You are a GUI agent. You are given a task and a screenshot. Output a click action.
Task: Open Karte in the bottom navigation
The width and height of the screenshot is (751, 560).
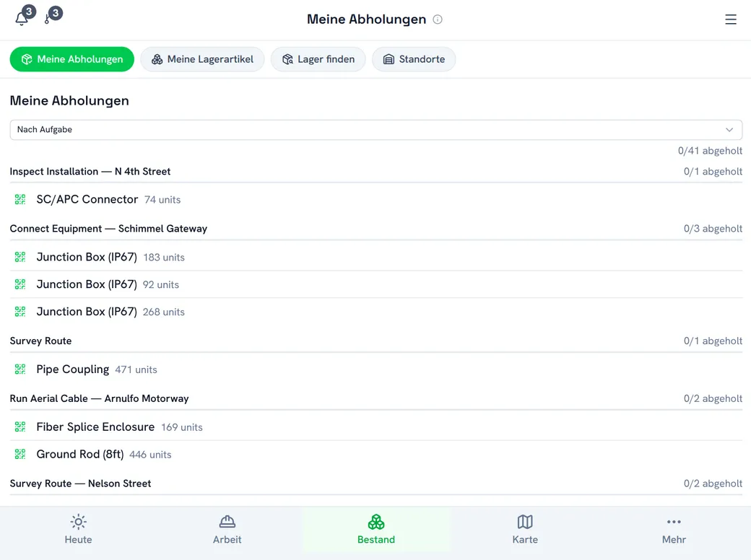(525, 530)
